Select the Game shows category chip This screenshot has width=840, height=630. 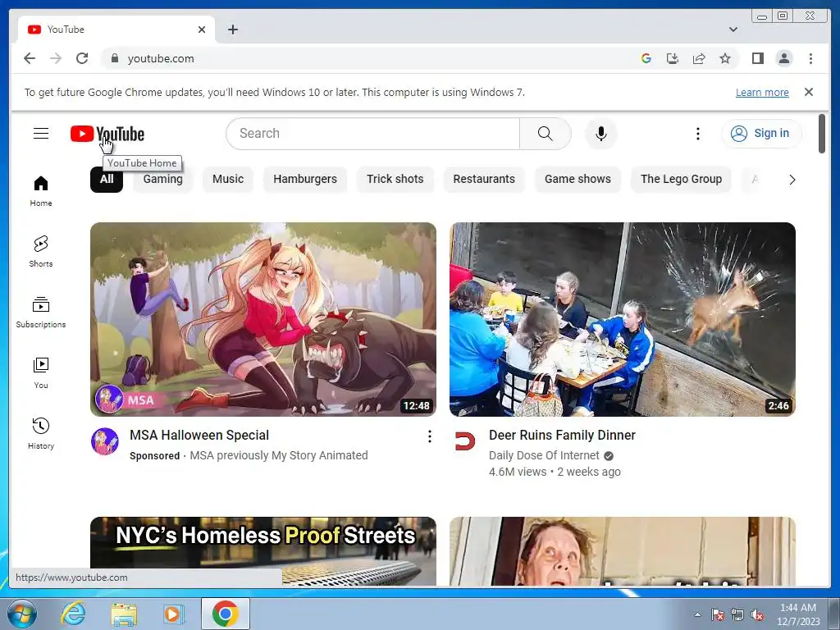577,179
